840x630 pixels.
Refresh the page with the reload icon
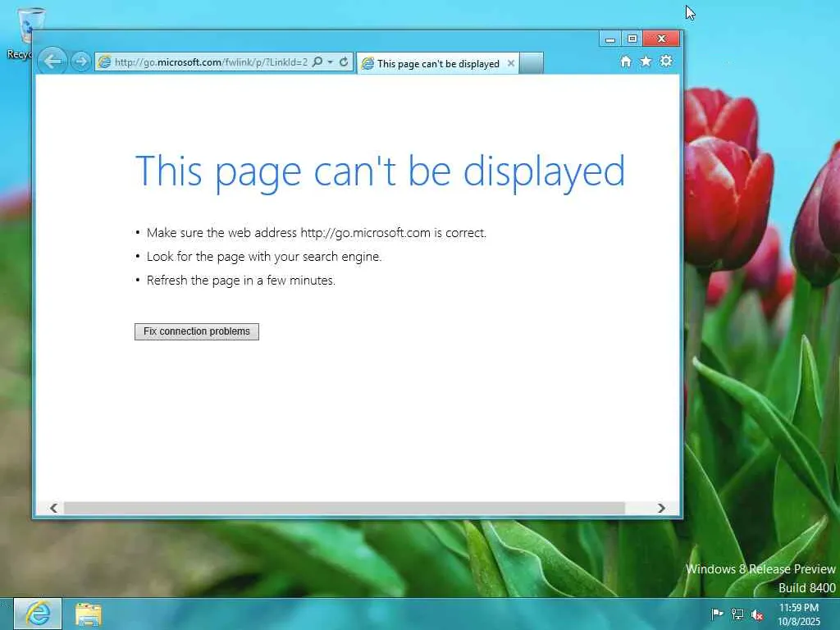coord(344,62)
